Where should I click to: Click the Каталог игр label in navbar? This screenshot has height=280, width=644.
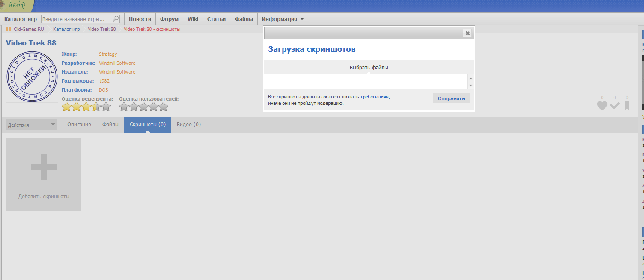tap(21, 19)
